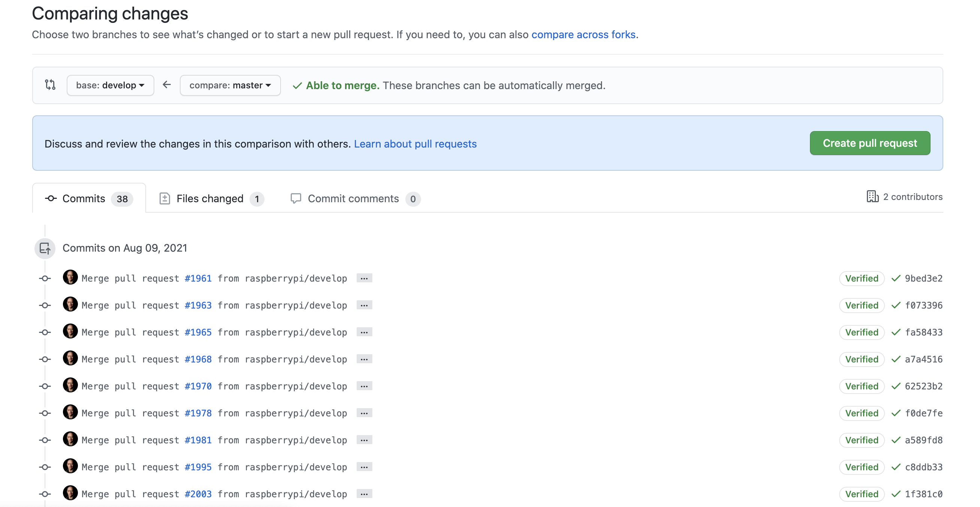This screenshot has height=507, width=980.
Task: Click Verified badge for commit 9bed3e2
Action: click(x=862, y=279)
